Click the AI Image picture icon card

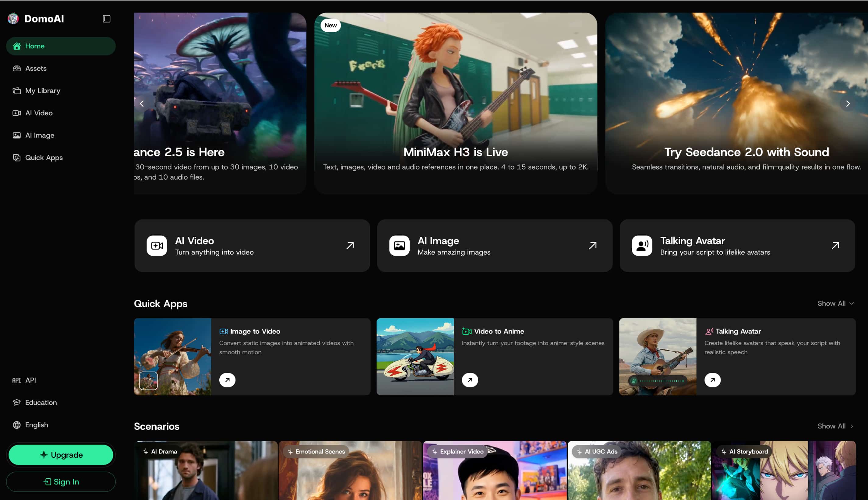click(399, 246)
